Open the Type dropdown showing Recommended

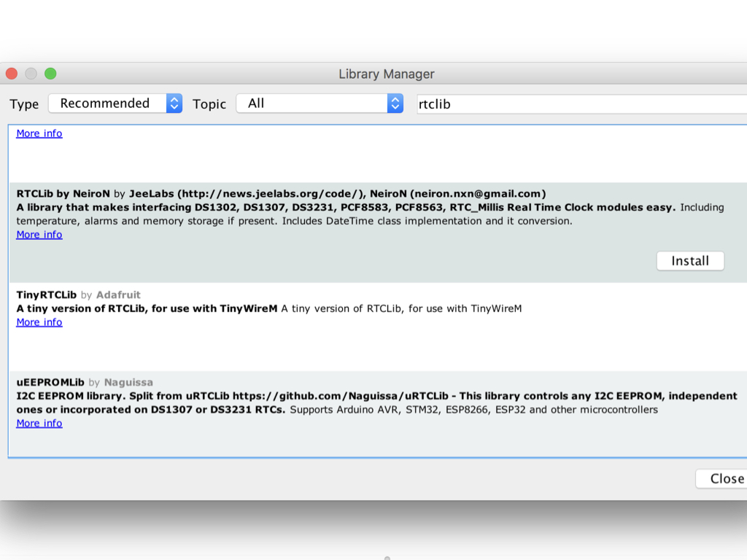115,104
